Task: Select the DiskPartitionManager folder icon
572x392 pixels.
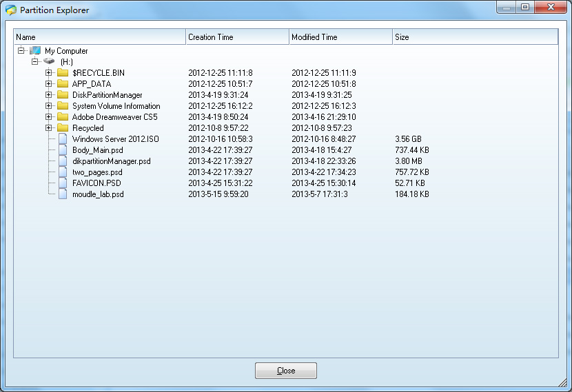Action: (x=63, y=95)
